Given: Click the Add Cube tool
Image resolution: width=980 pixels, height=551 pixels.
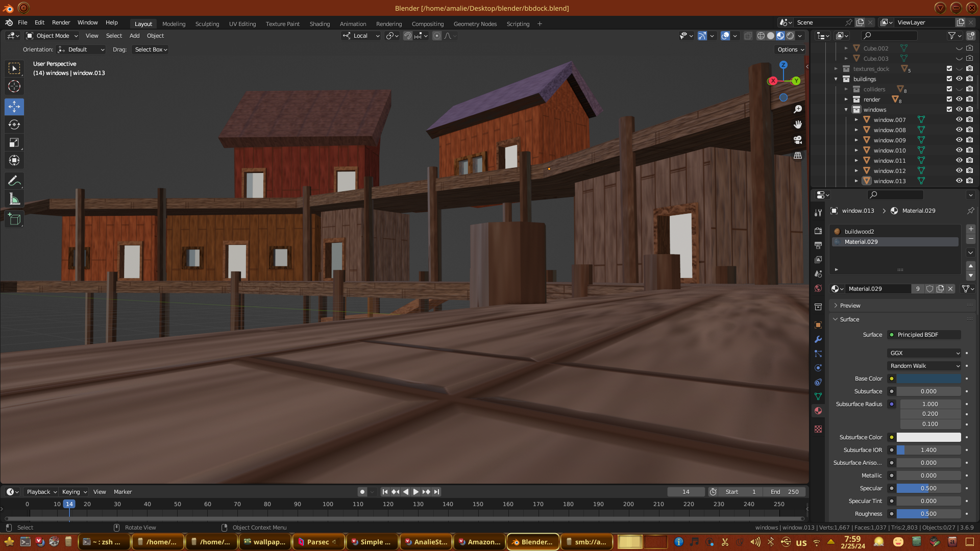Looking at the screenshot, I should (14, 220).
